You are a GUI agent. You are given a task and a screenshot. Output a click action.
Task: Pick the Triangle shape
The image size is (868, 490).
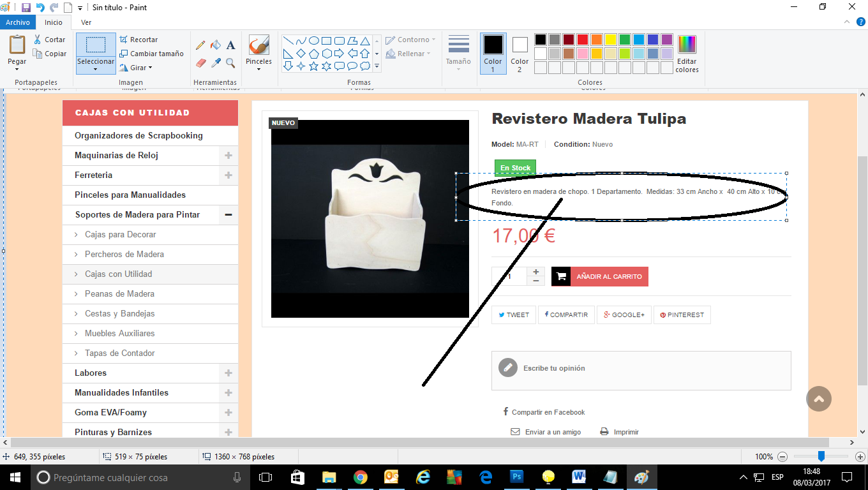[364, 40]
